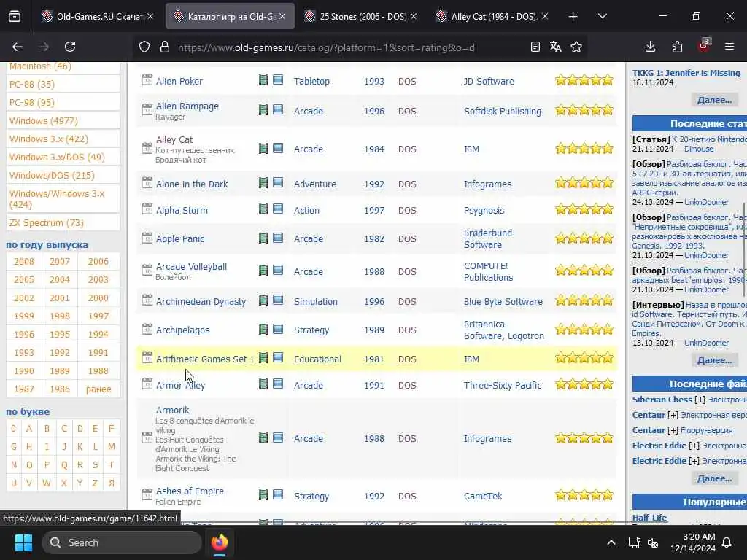This screenshot has height=560, width=747.
Task: Open the Infogrames publisher link for Armorik
Action: [x=487, y=438]
